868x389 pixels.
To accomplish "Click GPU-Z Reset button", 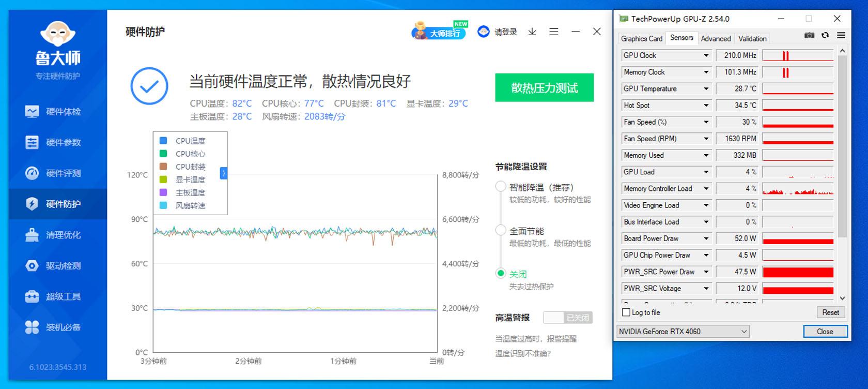I will [x=830, y=312].
